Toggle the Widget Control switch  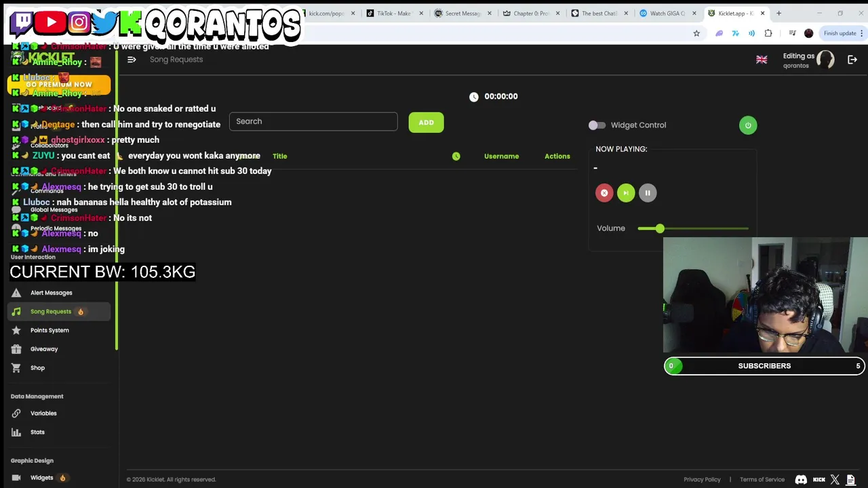point(597,125)
